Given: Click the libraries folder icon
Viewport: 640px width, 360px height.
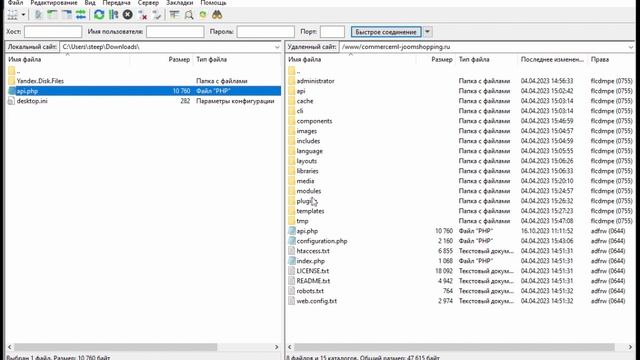Looking at the screenshot, I should tap(291, 171).
